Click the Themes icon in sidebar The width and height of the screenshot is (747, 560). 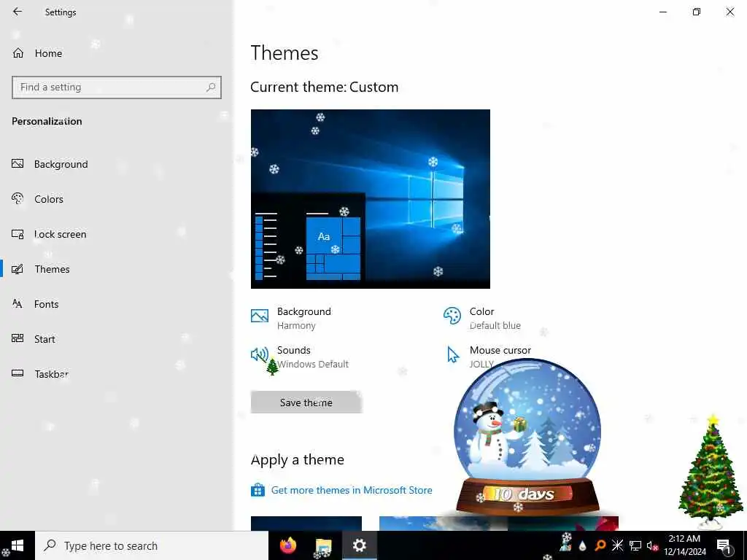pyautogui.click(x=18, y=269)
